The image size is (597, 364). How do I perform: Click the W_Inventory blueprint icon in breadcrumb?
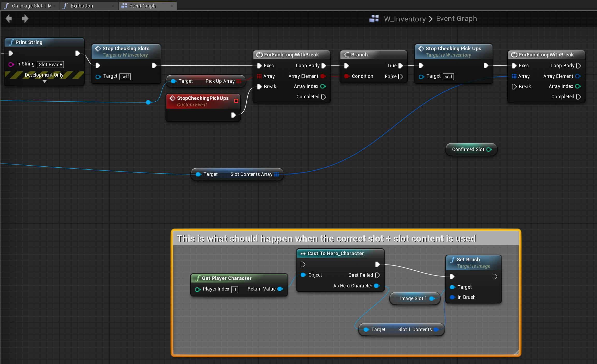374,19
